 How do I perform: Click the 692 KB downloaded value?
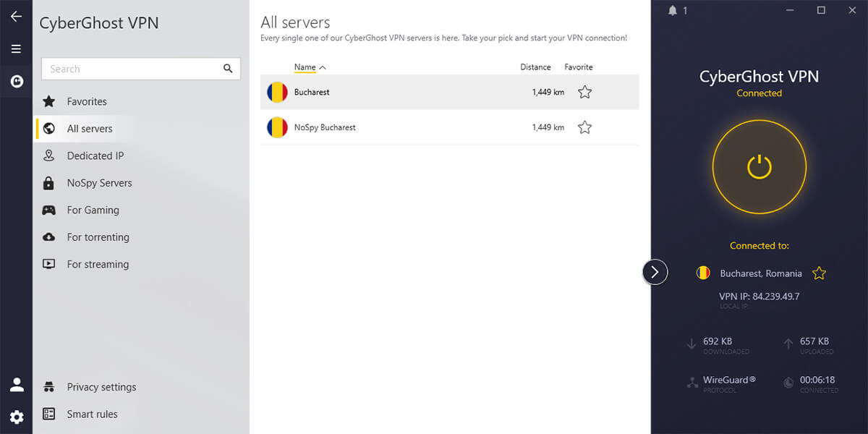[718, 341]
